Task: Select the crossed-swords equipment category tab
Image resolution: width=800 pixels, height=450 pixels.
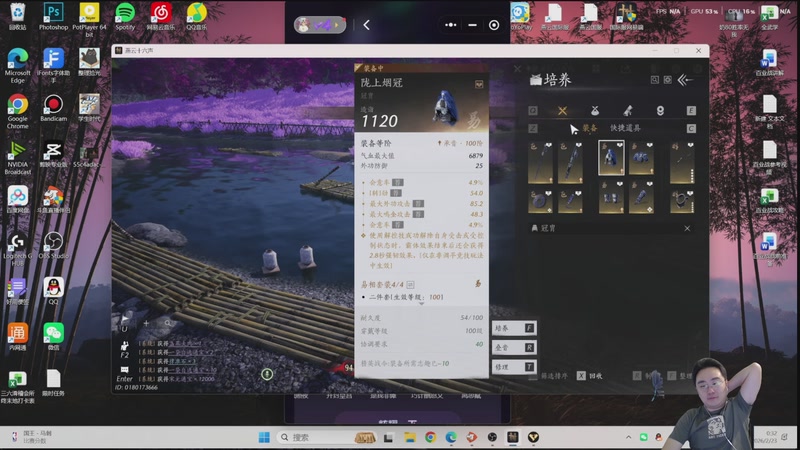Action: pyautogui.click(x=562, y=111)
